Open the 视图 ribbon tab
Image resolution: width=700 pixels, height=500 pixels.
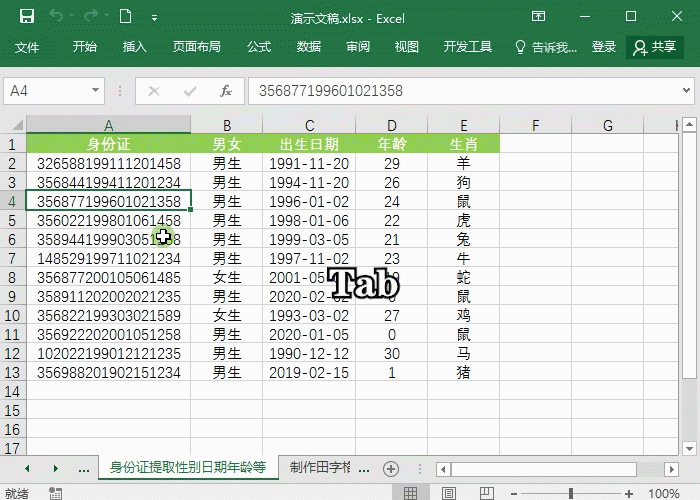(407, 47)
